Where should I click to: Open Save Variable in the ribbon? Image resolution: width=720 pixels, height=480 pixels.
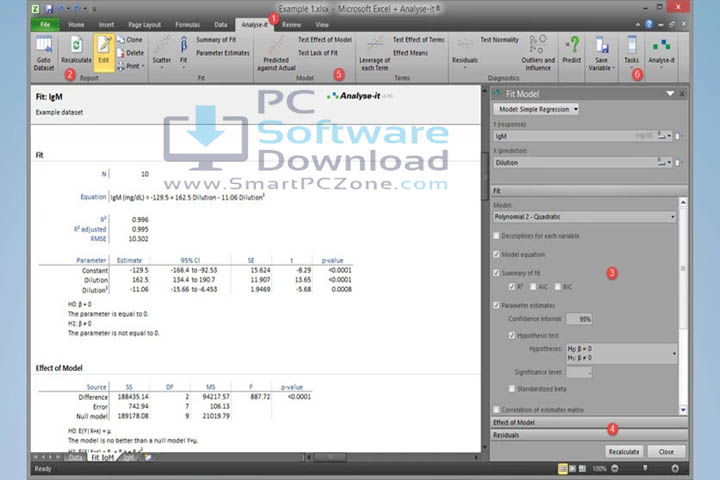[x=602, y=53]
